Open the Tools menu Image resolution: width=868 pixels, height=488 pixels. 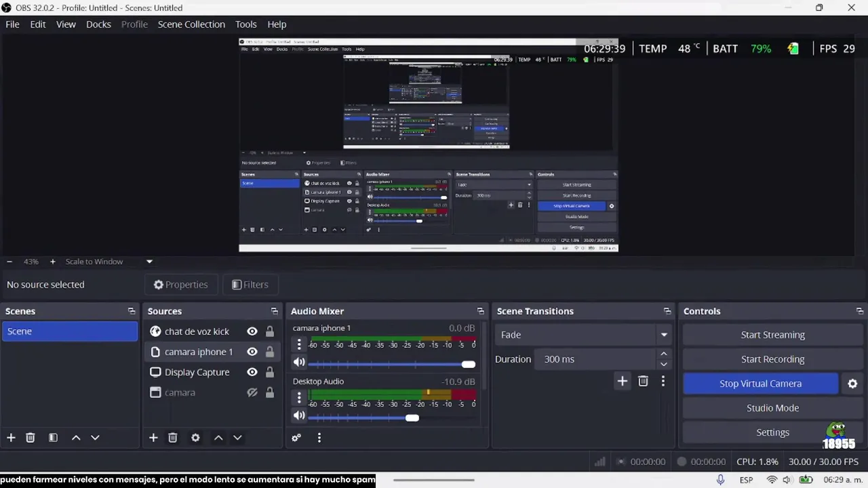point(246,24)
